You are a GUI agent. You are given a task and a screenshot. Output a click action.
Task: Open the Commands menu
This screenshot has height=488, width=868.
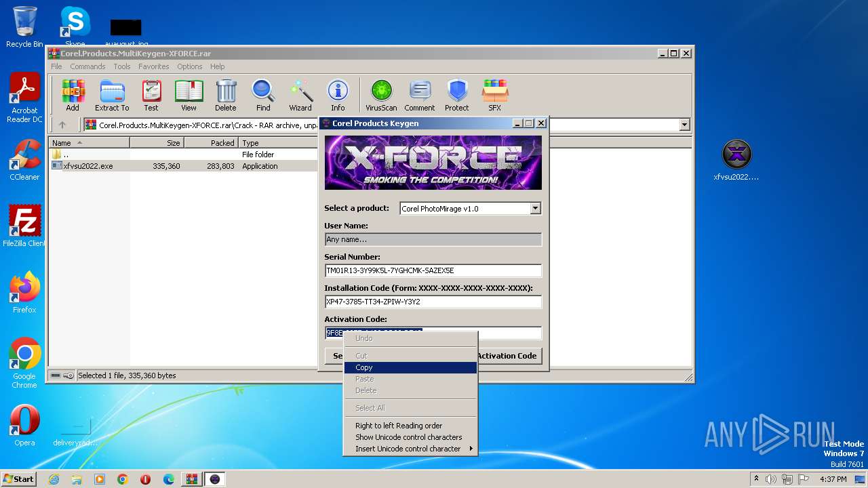(87, 66)
